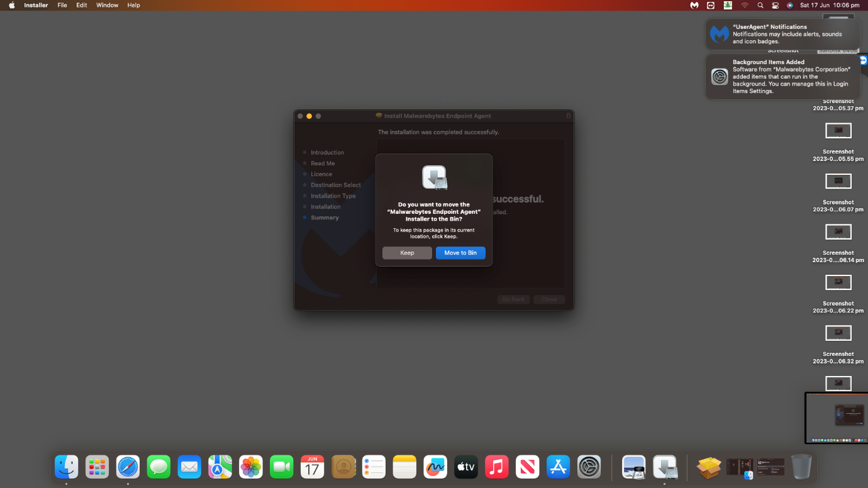Open News from the Dock

pos(528,467)
